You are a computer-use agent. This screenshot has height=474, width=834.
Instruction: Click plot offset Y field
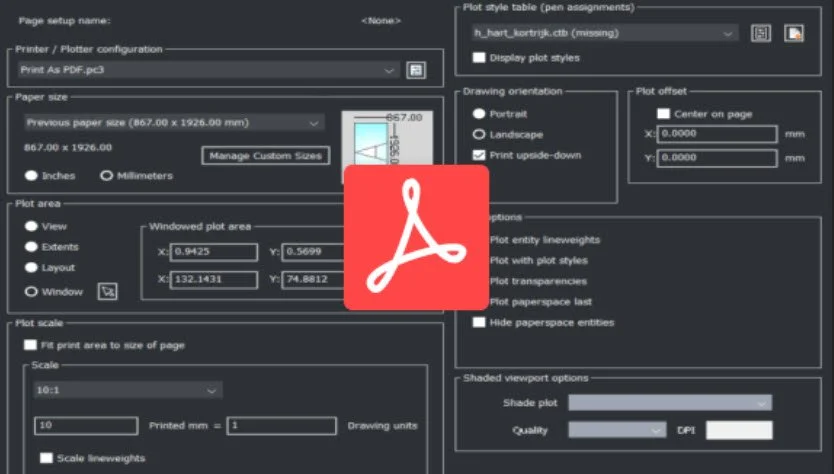717,158
